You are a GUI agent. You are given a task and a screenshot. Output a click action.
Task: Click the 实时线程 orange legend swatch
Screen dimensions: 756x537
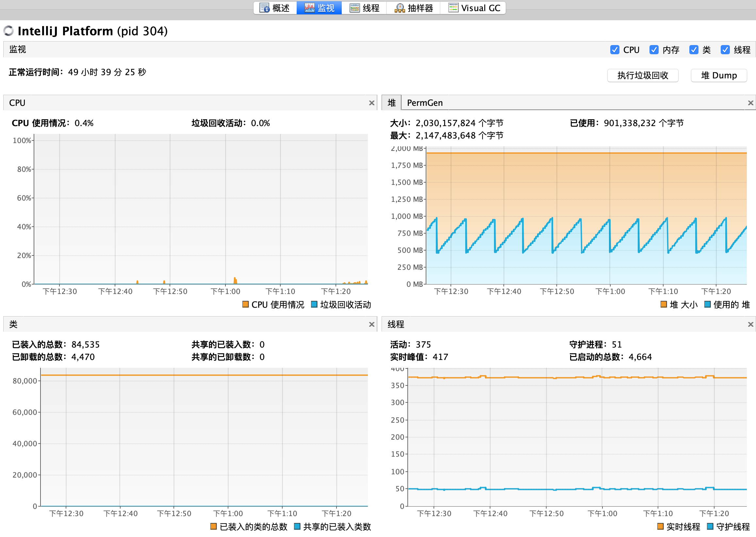pos(660,526)
